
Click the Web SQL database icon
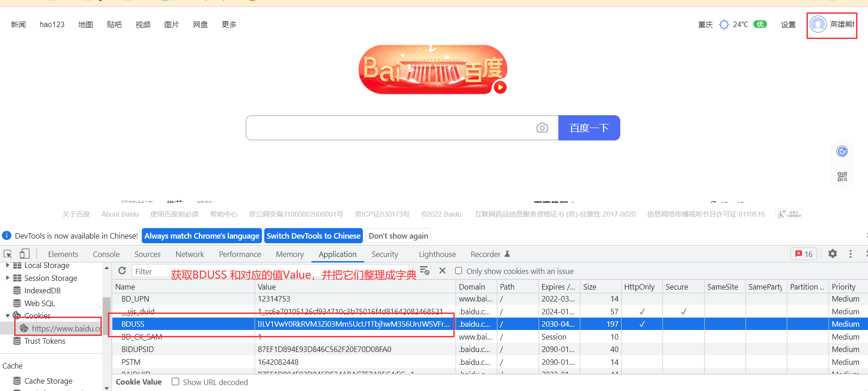[17, 303]
